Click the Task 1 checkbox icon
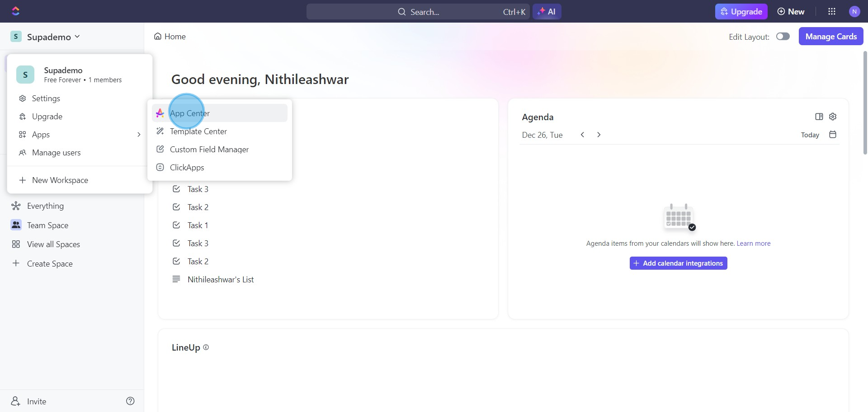This screenshot has height=412, width=868. click(176, 225)
